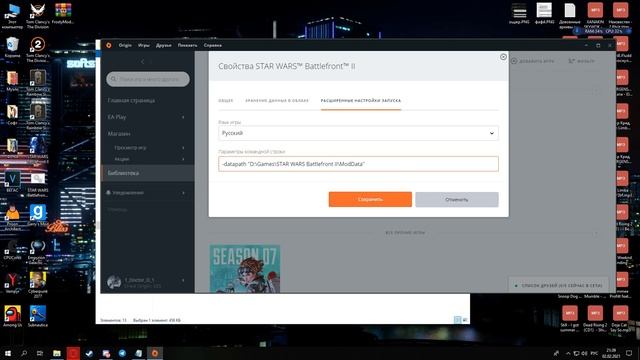Switch explorer window to large icons view

tap(464, 320)
